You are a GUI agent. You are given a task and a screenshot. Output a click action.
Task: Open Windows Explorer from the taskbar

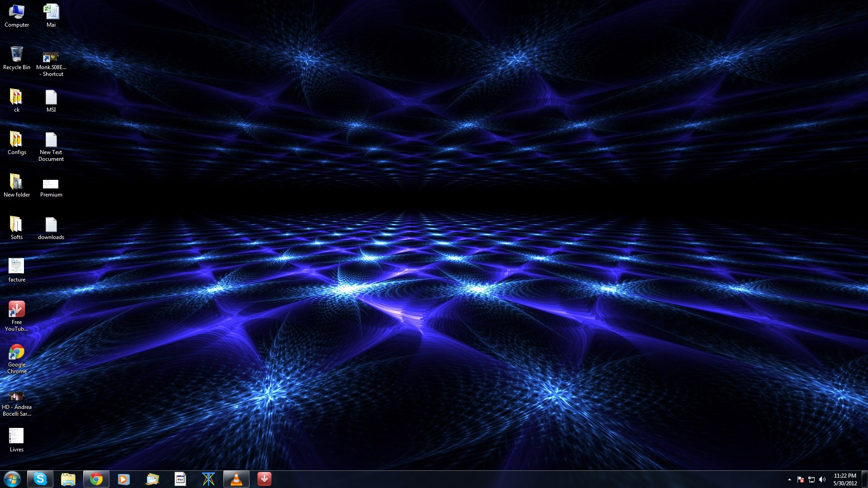pos(68,479)
